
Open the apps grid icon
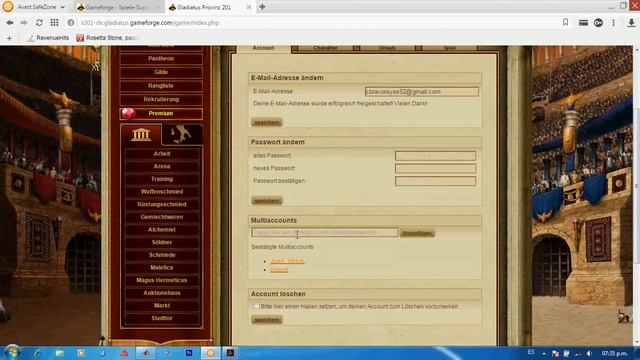tap(54, 23)
